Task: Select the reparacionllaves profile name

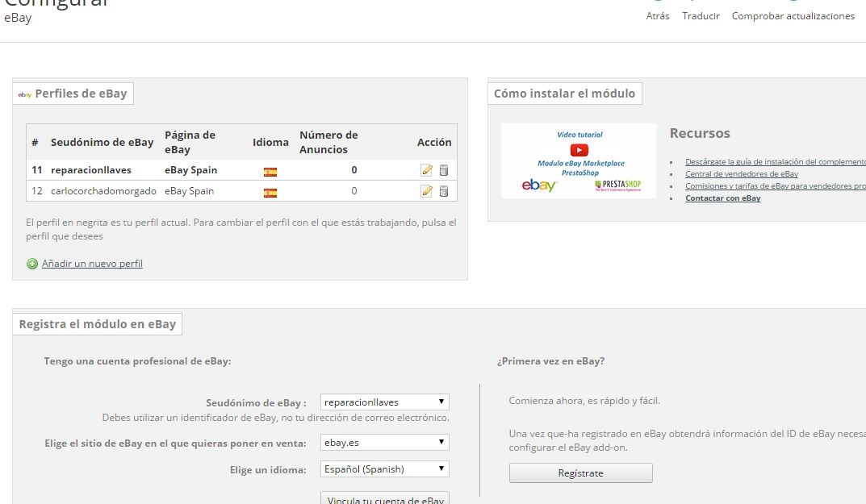Action: pyautogui.click(x=91, y=170)
